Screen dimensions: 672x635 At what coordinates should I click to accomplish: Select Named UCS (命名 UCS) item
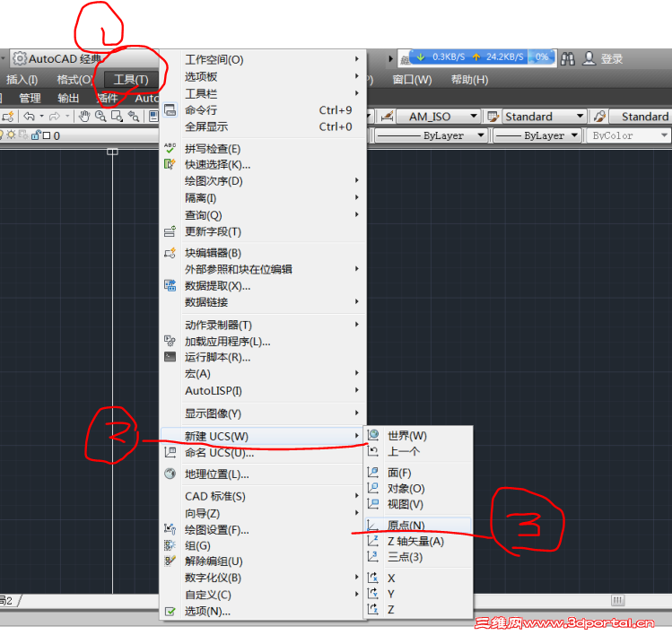coord(263,453)
